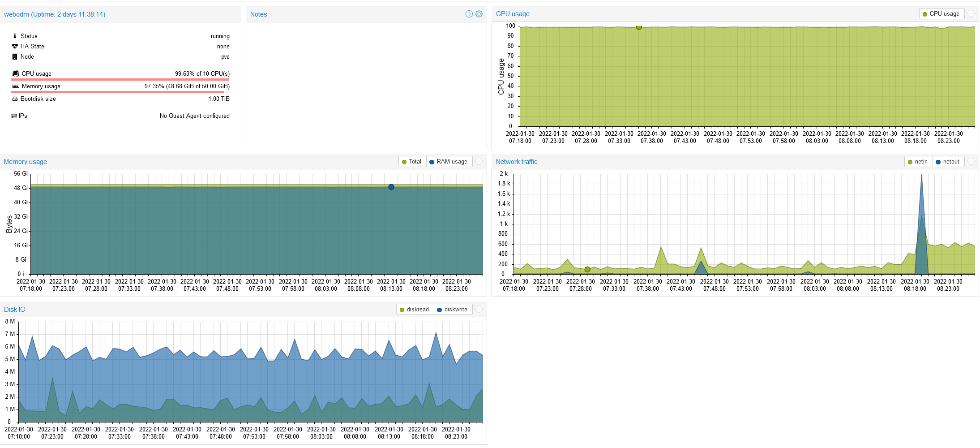Toggle the diskread series legend

click(415, 310)
